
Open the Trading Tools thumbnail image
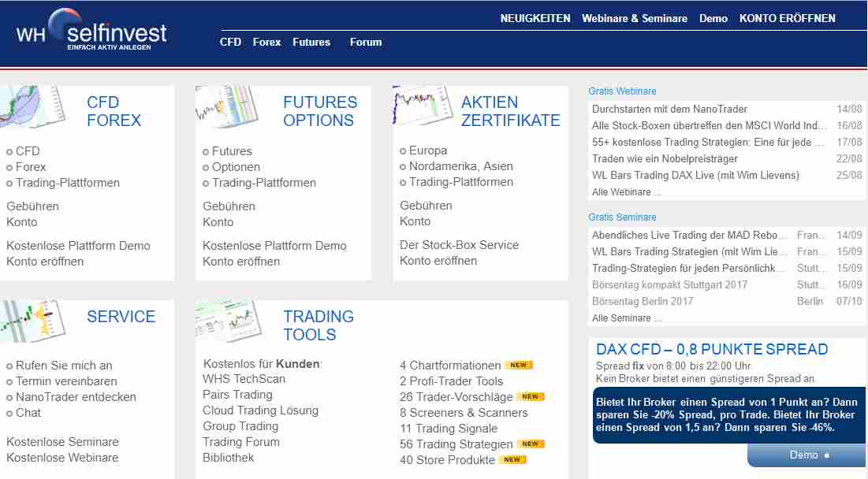pyautogui.click(x=229, y=321)
